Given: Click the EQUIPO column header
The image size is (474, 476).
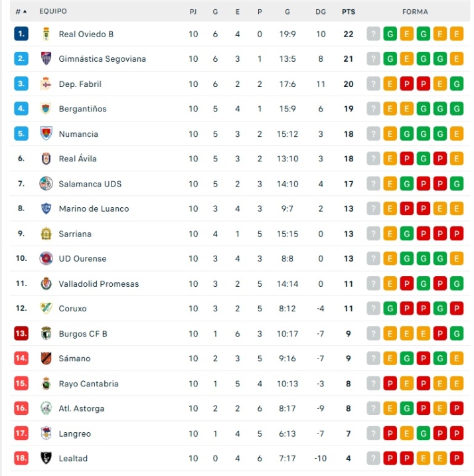Looking at the screenshot, I should point(53,11).
